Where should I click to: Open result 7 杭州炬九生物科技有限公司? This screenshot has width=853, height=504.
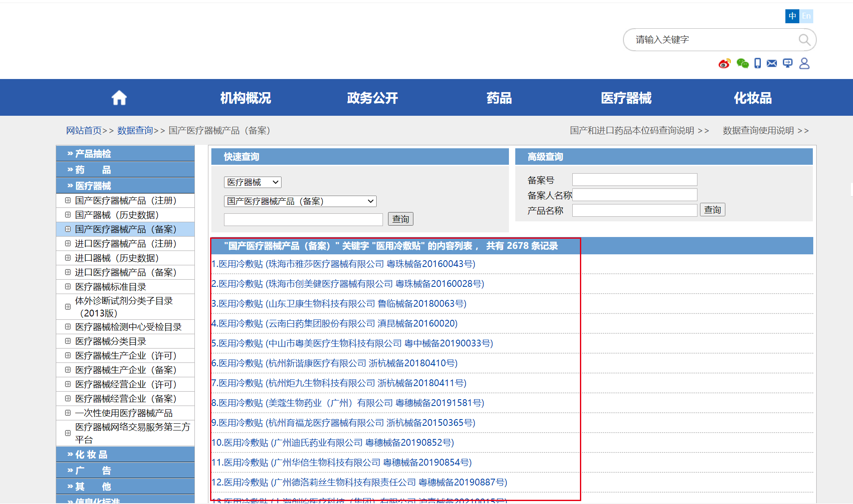(339, 383)
